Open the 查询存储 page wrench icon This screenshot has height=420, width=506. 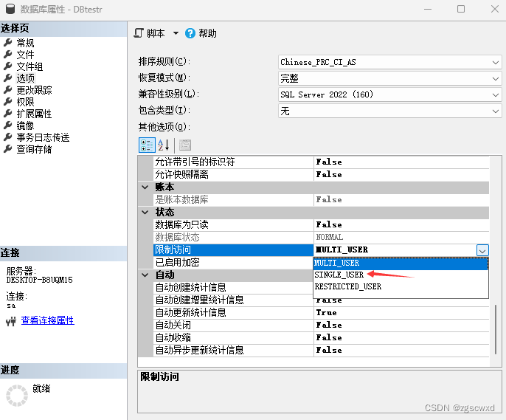click(x=8, y=149)
